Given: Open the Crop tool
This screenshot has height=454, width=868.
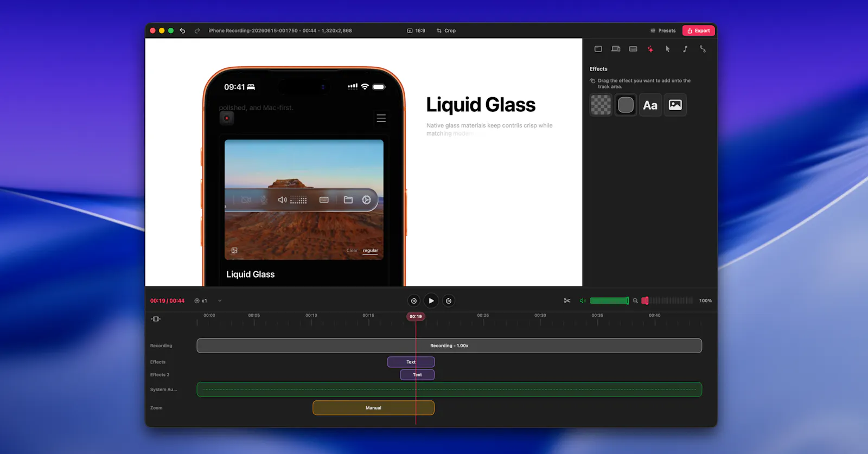Looking at the screenshot, I should pos(446,31).
